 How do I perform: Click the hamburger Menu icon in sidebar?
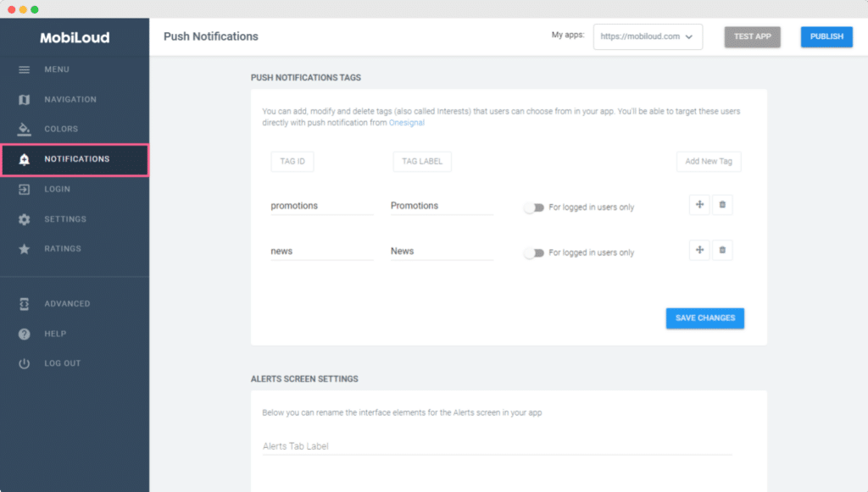(x=25, y=69)
